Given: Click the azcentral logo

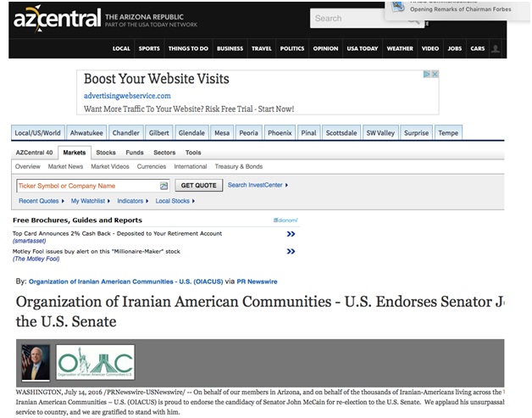Looking at the screenshot, I should coord(58,19).
